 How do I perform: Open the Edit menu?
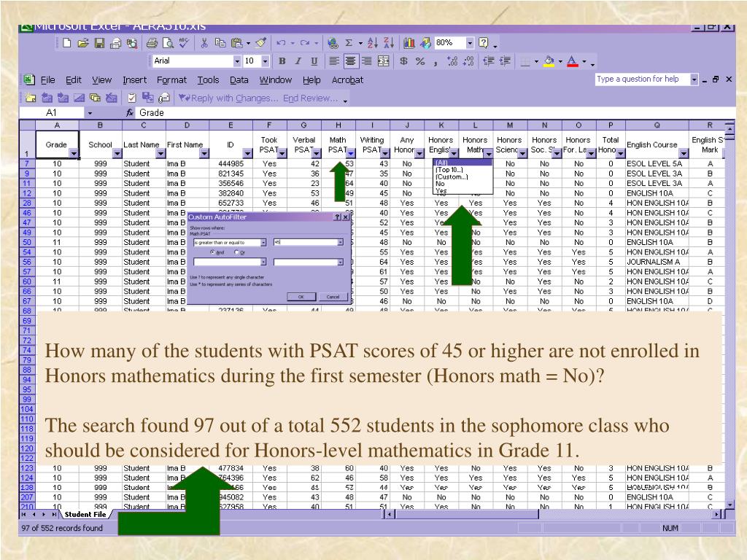74,80
